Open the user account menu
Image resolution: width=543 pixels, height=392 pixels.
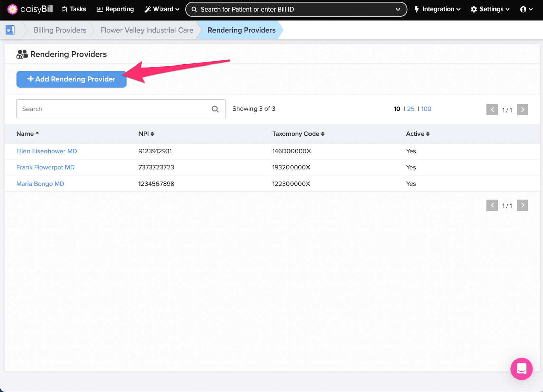(x=526, y=10)
